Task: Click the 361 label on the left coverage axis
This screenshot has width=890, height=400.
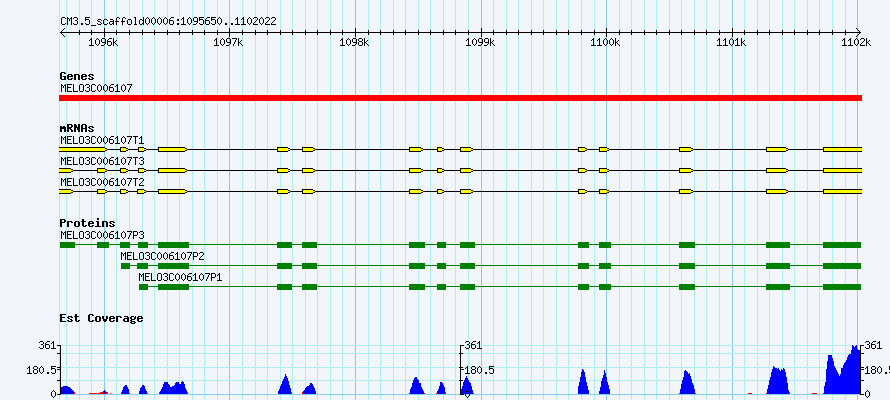Action: pos(47,345)
